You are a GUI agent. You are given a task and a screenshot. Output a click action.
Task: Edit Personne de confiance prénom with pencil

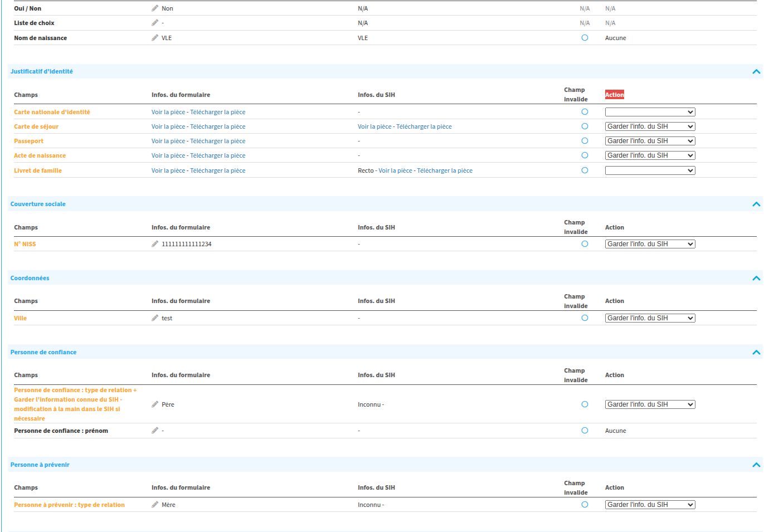(155, 431)
